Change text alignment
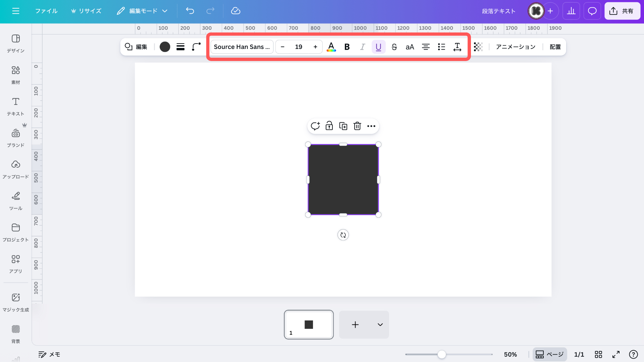The width and height of the screenshot is (644, 362). click(x=426, y=47)
